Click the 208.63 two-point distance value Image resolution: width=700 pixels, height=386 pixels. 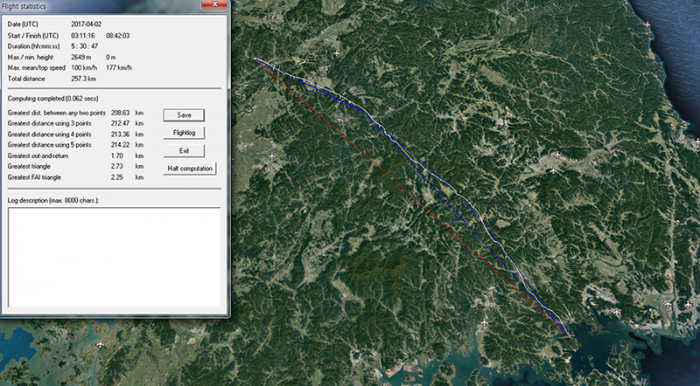[x=120, y=113]
